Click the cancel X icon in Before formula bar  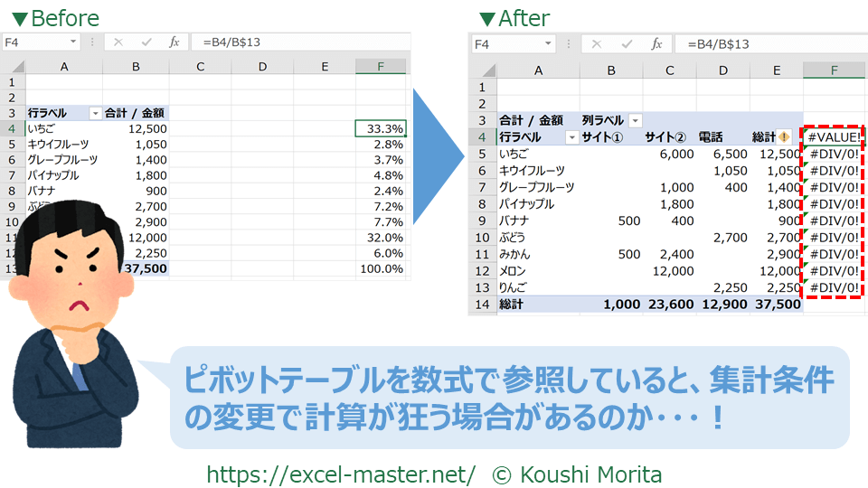(118, 42)
